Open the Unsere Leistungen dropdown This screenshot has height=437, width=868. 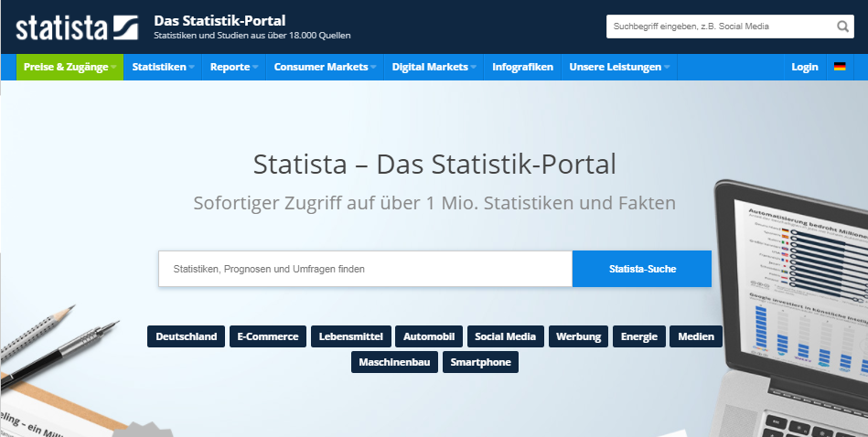pyautogui.click(x=619, y=67)
